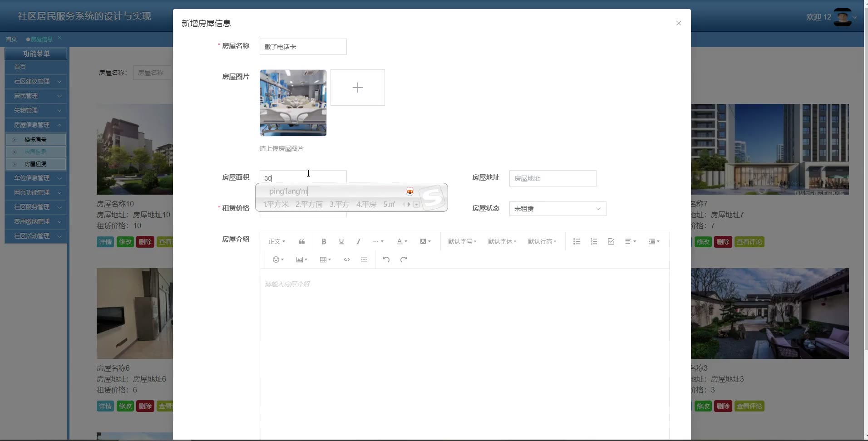Click the undo arrow in the editor
868x441 pixels.
click(386, 260)
